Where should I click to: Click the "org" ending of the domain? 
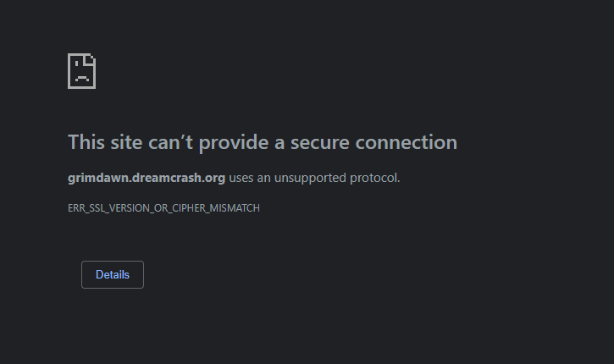(214, 179)
